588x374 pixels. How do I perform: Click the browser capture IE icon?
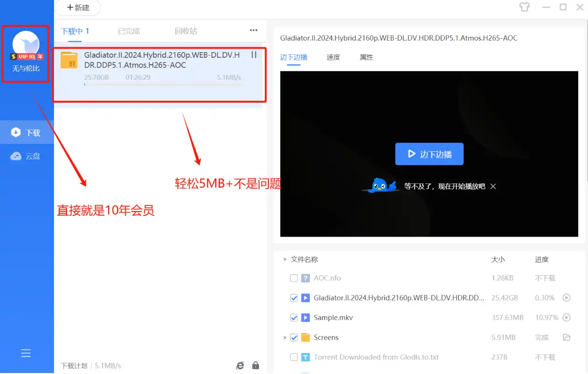tap(240, 366)
